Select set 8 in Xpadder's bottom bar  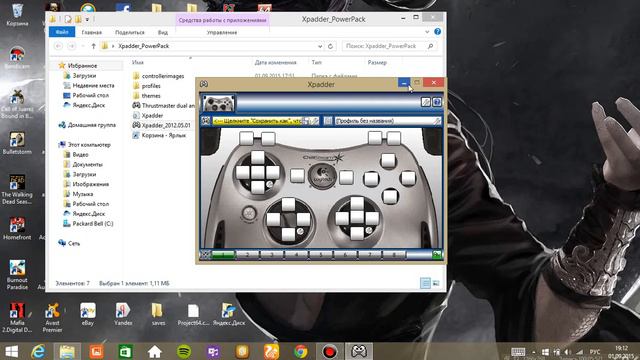[x=394, y=255]
